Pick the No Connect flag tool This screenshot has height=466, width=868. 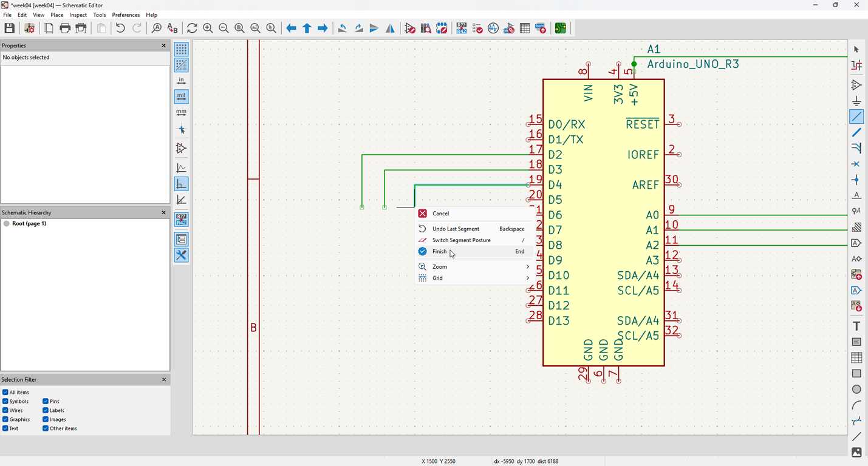[x=856, y=164]
